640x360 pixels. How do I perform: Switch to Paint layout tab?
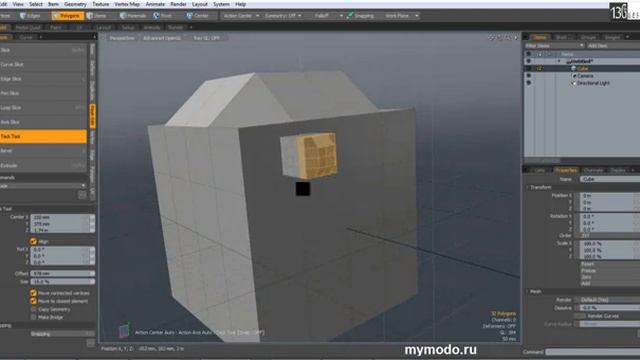[55, 27]
